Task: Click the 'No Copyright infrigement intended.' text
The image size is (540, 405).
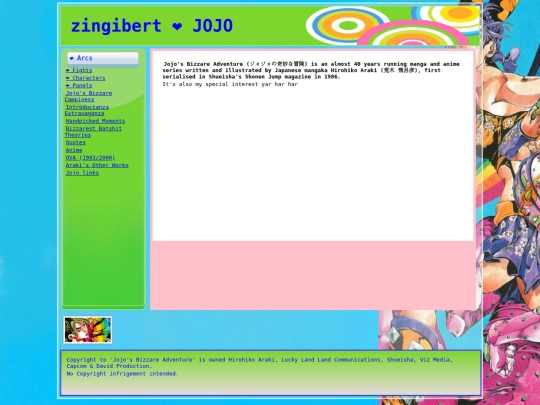Action: click(x=123, y=374)
